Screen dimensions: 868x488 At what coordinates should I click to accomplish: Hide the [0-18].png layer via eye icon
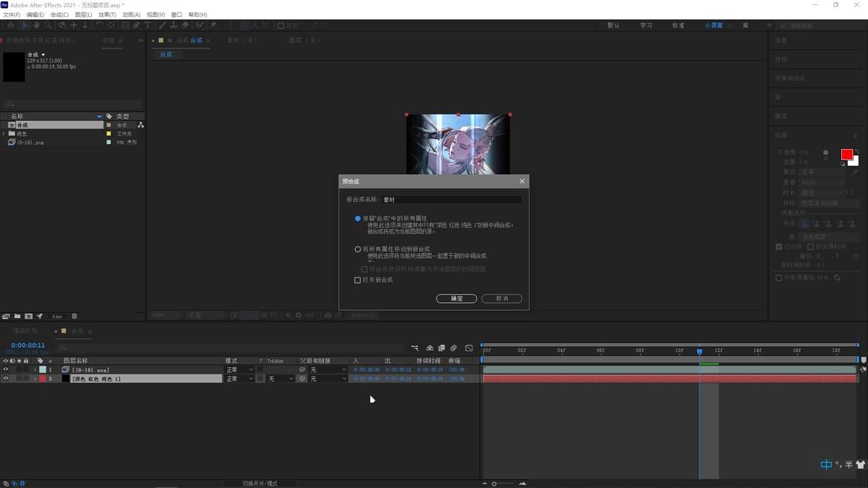click(6, 369)
